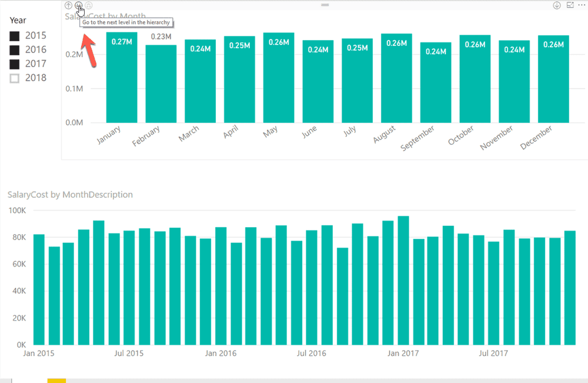Viewport: 588px width, 383px height.
Task: Uncheck 2015 in the Year slicer
Action: tap(14, 35)
